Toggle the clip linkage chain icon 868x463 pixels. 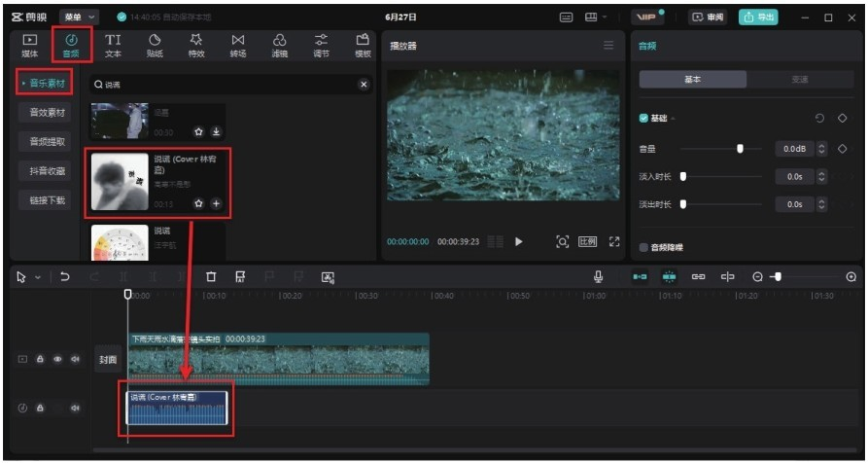pos(699,277)
